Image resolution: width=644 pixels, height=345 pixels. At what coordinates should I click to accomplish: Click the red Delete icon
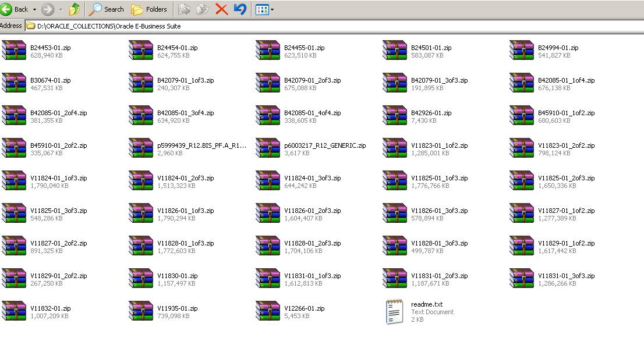click(221, 9)
